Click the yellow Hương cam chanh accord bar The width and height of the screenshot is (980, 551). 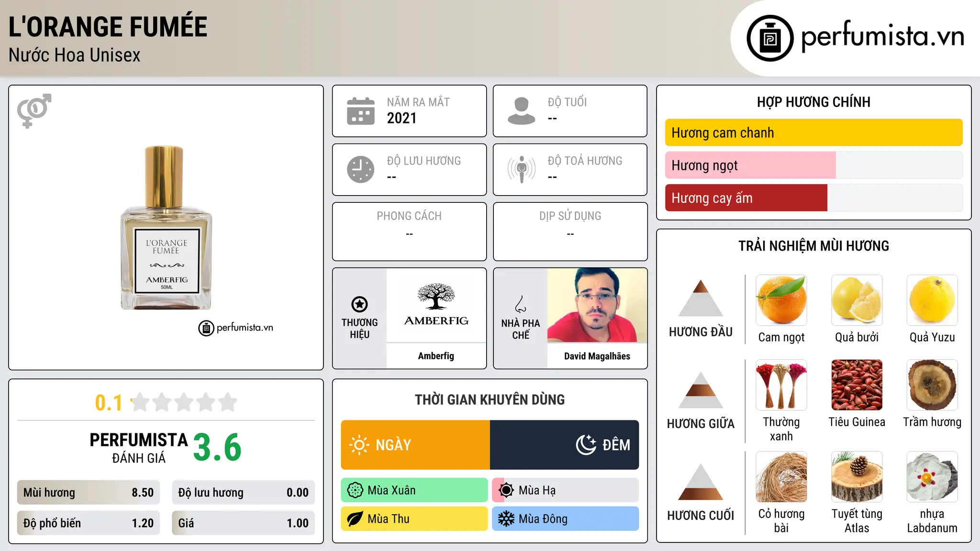click(813, 132)
